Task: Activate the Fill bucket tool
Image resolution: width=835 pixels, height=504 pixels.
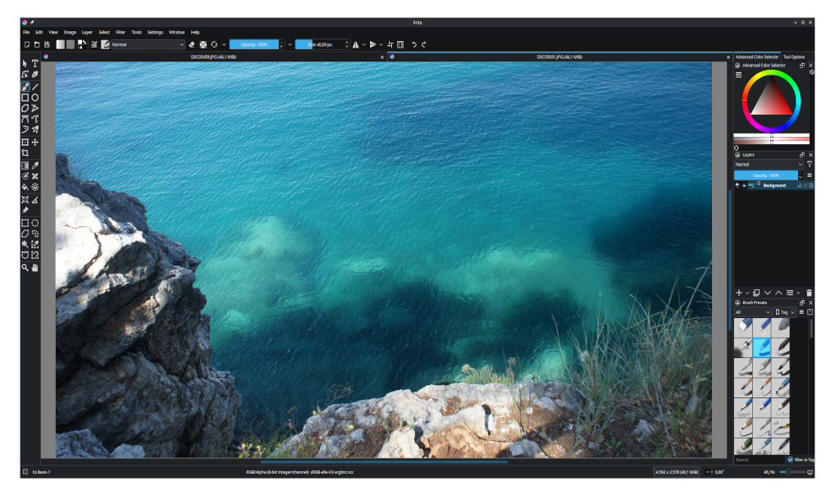Action: coord(25,187)
